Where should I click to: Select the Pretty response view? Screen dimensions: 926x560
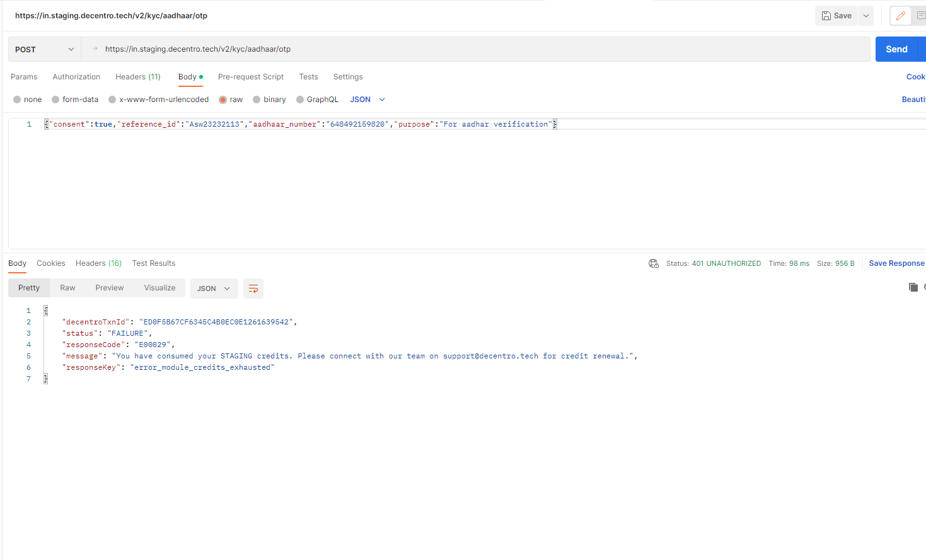pyautogui.click(x=29, y=288)
